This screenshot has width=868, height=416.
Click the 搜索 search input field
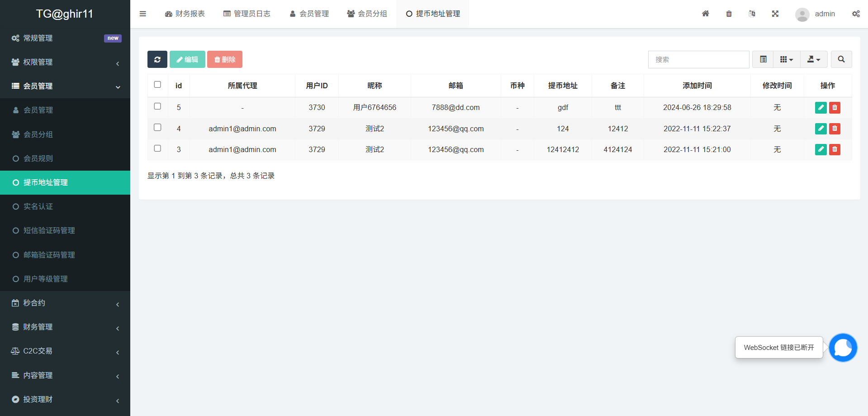tap(698, 59)
